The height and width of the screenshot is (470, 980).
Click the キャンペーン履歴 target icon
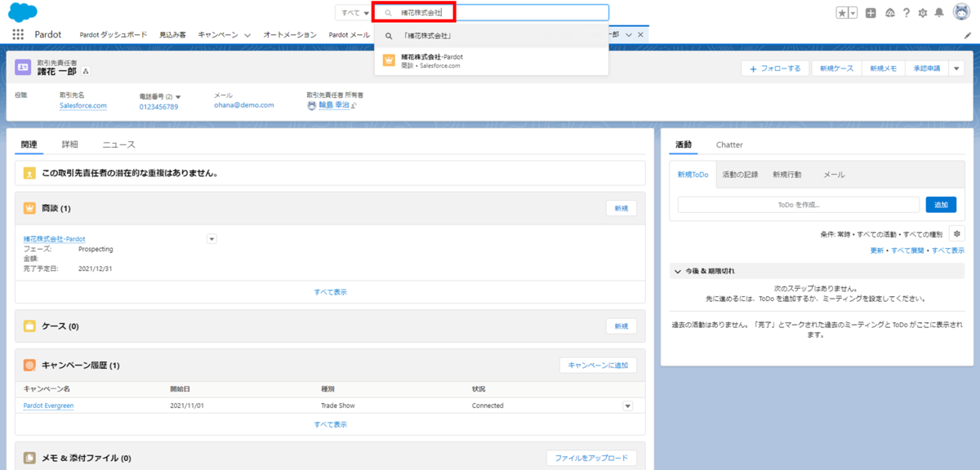pyautogui.click(x=29, y=366)
